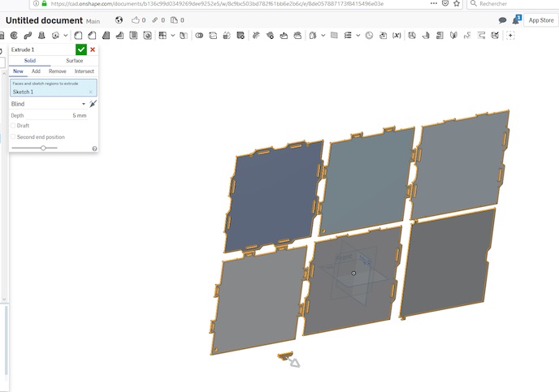The width and height of the screenshot is (559, 392).
Task: Open the App Store button
Action: (x=541, y=20)
